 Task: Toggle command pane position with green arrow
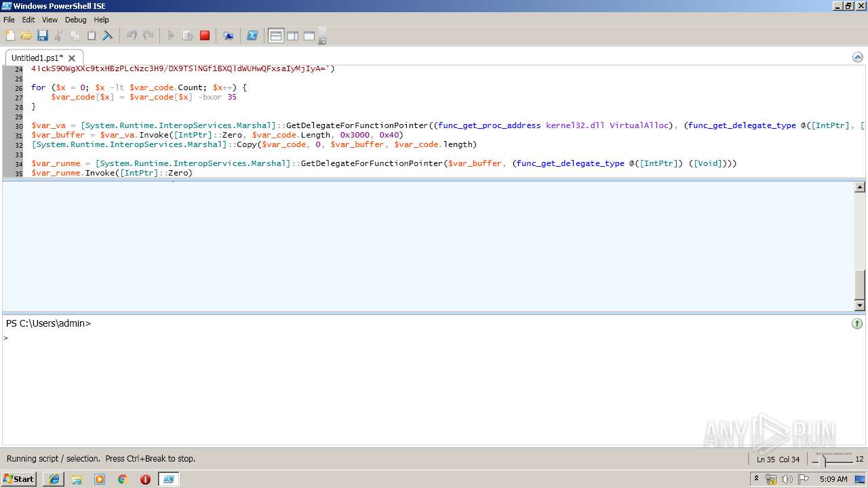click(x=857, y=323)
